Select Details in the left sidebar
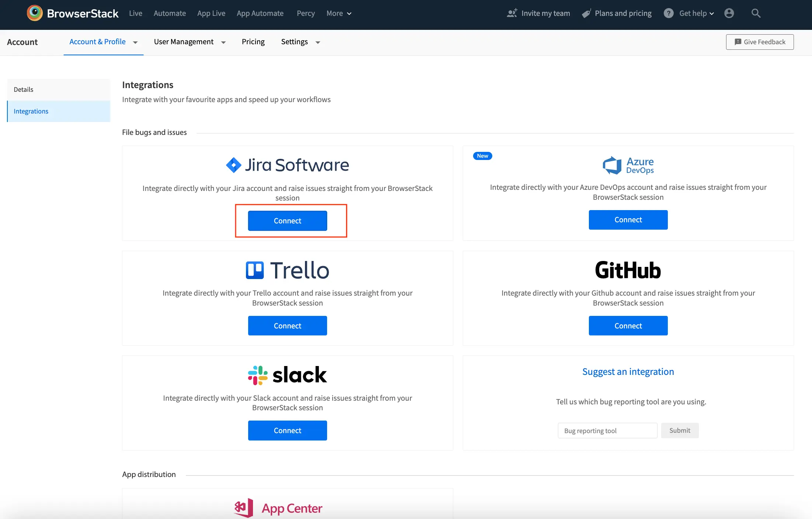The width and height of the screenshot is (812, 519). tap(24, 90)
